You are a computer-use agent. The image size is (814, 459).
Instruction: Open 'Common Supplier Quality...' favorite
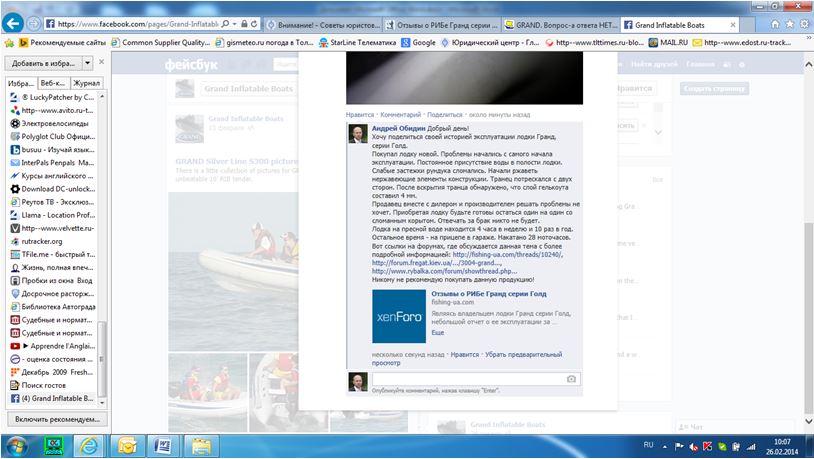[x=161, y=43]
